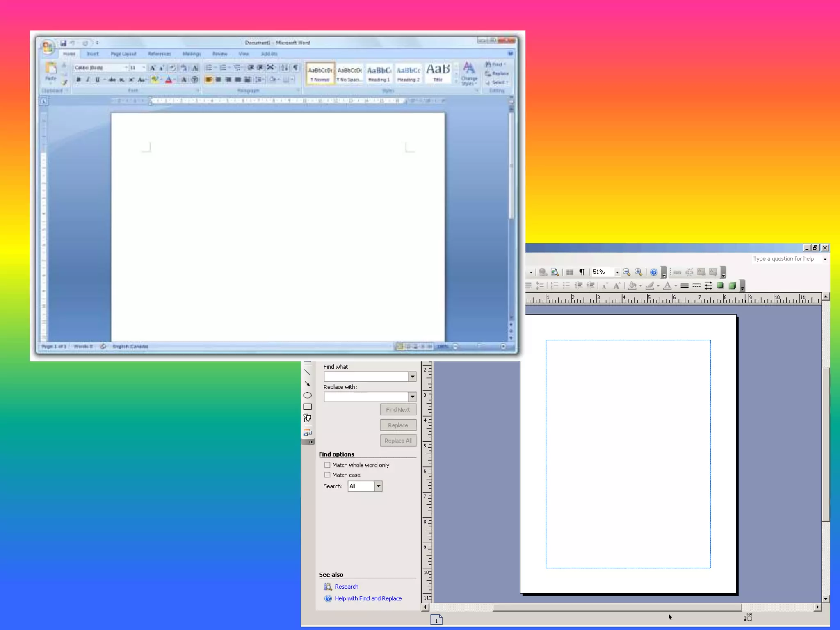Open the Page Layout ribbon tab

click(x=123, y=54)
